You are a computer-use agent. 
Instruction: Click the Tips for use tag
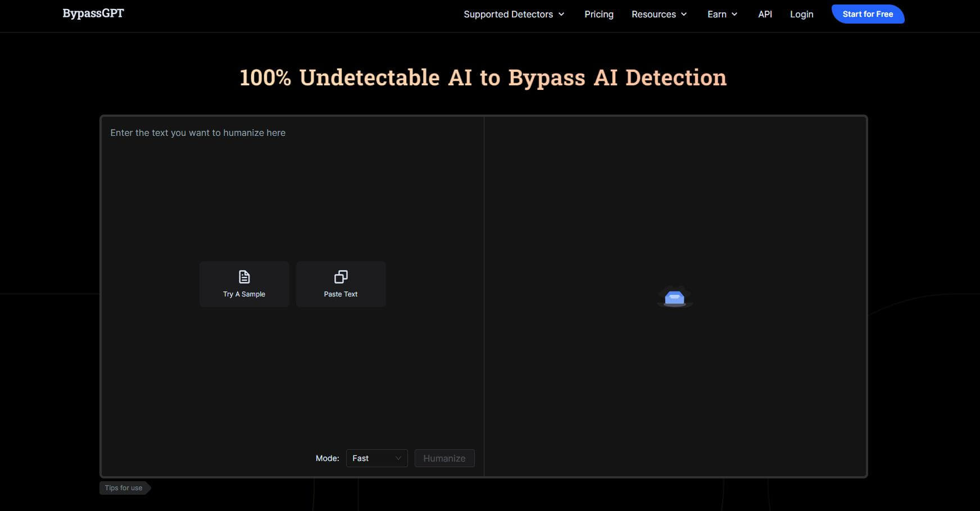[x=123, y=487]
